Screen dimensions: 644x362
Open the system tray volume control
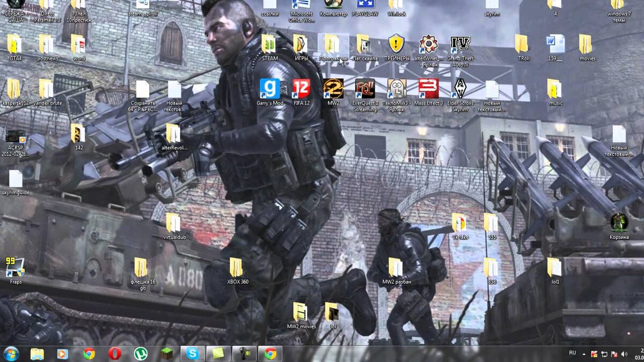tap(624, 354)
